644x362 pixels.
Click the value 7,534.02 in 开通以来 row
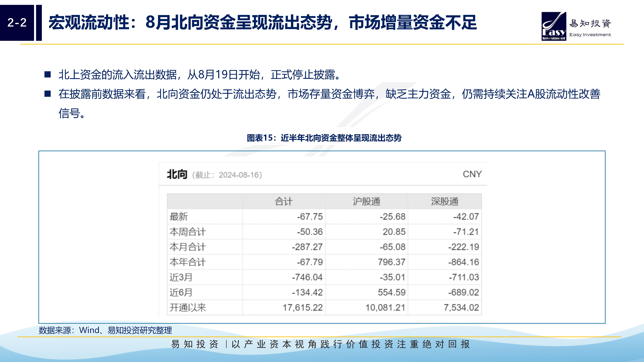461,308
